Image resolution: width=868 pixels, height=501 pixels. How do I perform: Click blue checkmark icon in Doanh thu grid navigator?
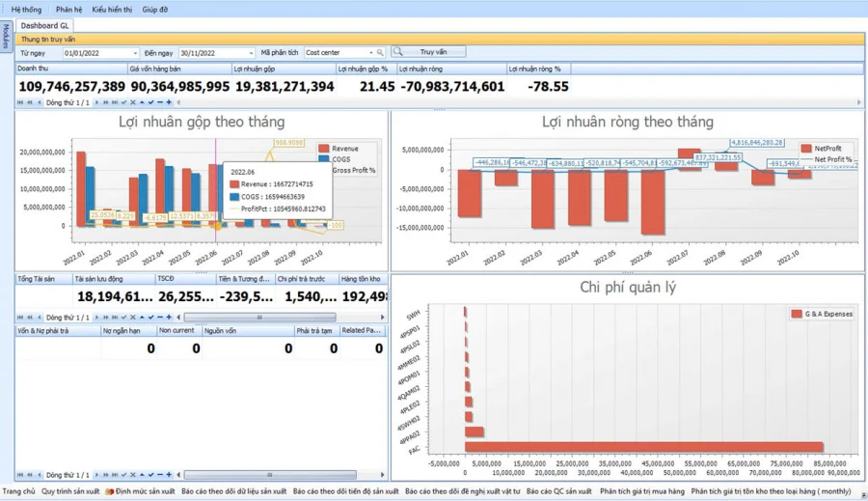point(150,102)
